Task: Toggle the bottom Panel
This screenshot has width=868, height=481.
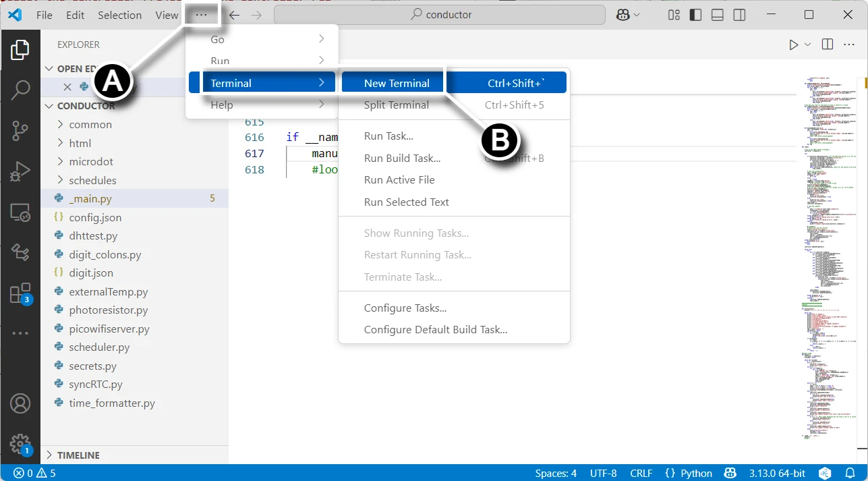Action: click(x=718, y=15)
